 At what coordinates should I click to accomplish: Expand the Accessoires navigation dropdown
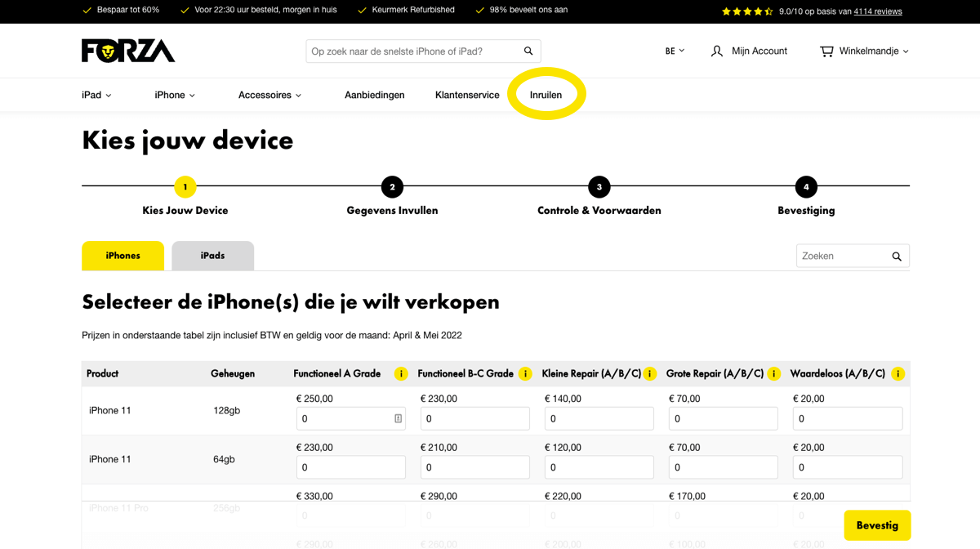coord(269,95)
